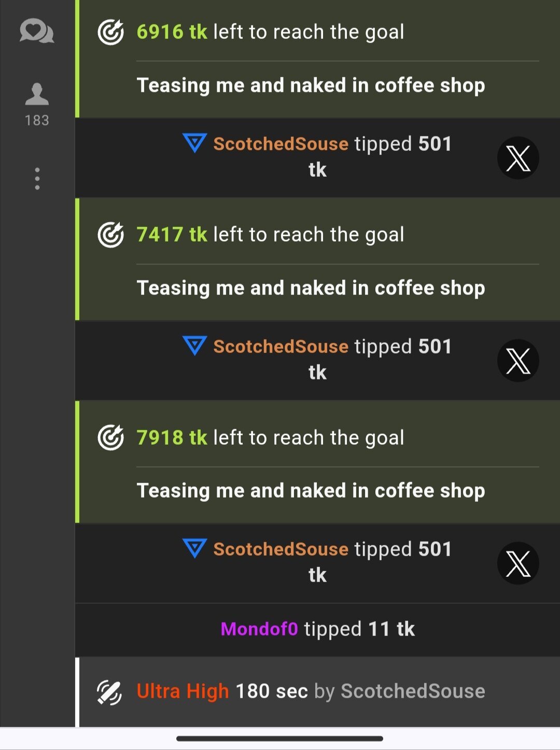This screenshot has width=560, height=750.
Task: Tap the "11 tk" tip amount
Action: 391,629
